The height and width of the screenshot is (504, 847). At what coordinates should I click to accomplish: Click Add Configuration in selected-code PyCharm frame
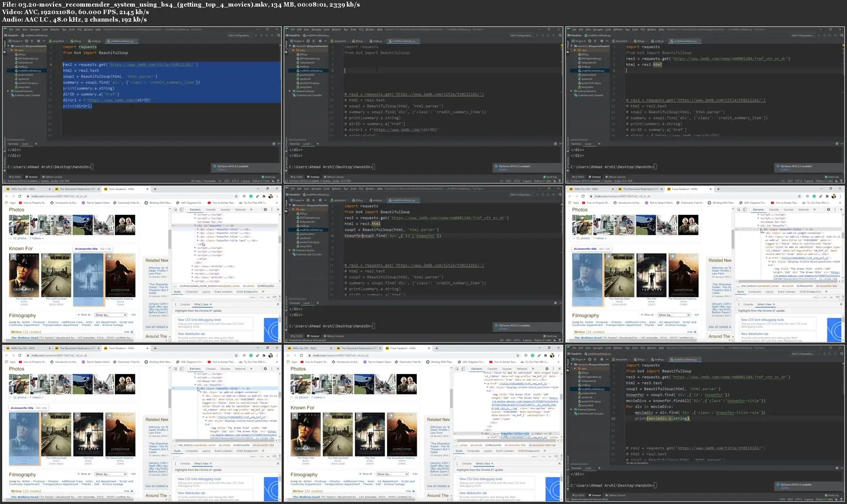pyautogui.click(x=239, y=35)
